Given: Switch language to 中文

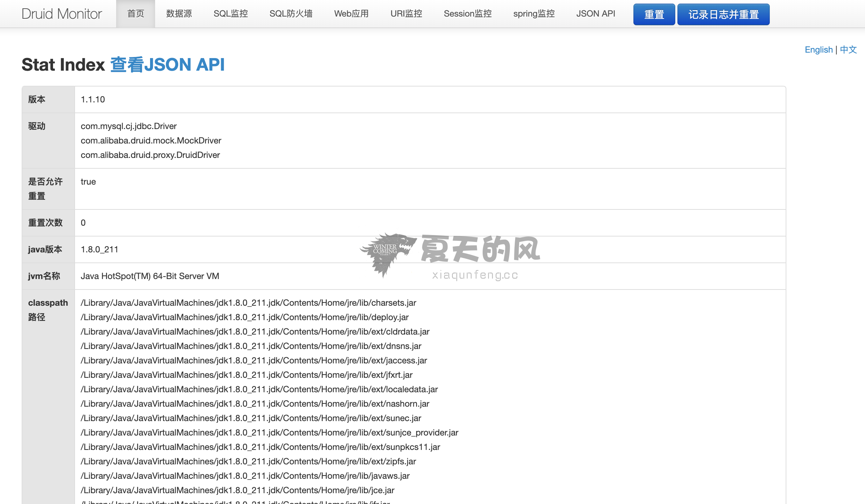Looking at the screenshot, I should [x=848, y=50].
